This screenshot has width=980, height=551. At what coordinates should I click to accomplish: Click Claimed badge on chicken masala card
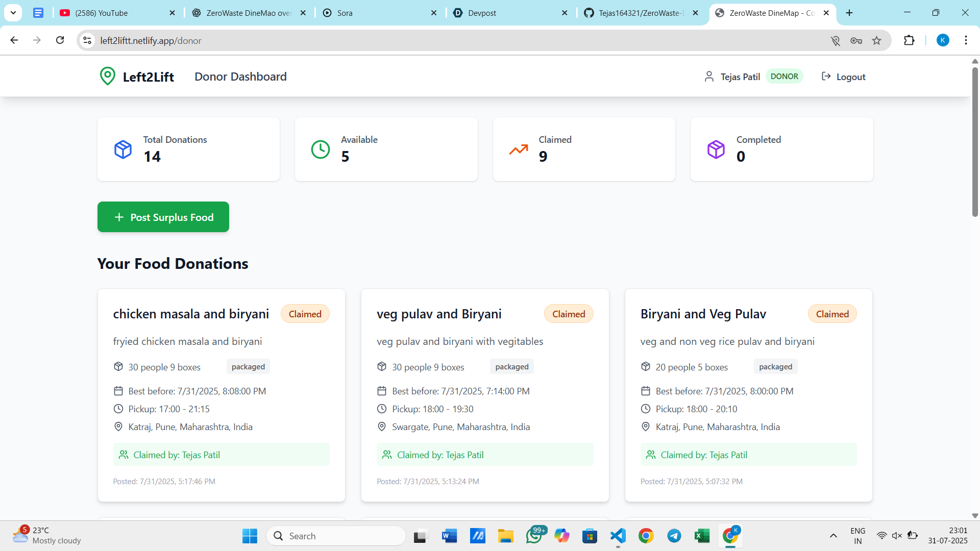coord(305,314)
